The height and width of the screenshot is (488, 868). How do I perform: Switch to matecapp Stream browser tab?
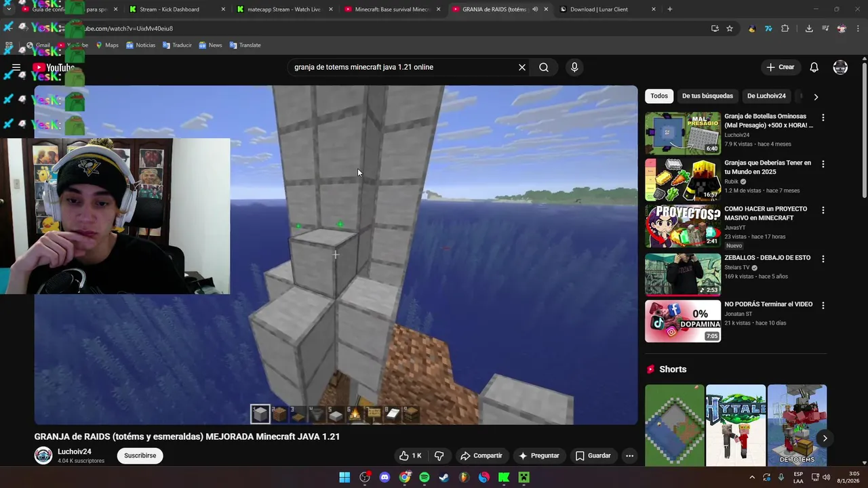point(284,9)
